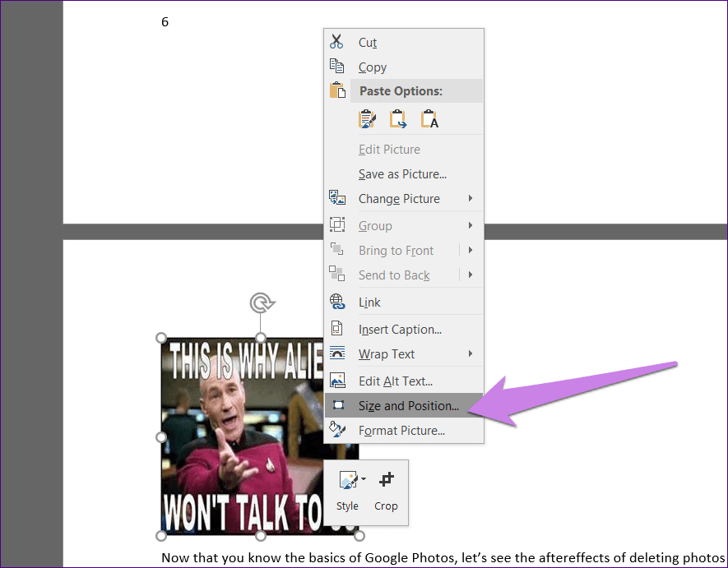Open the Style dropdown arrow
Screen dimensions: 728x568
(x=363, y=478)
